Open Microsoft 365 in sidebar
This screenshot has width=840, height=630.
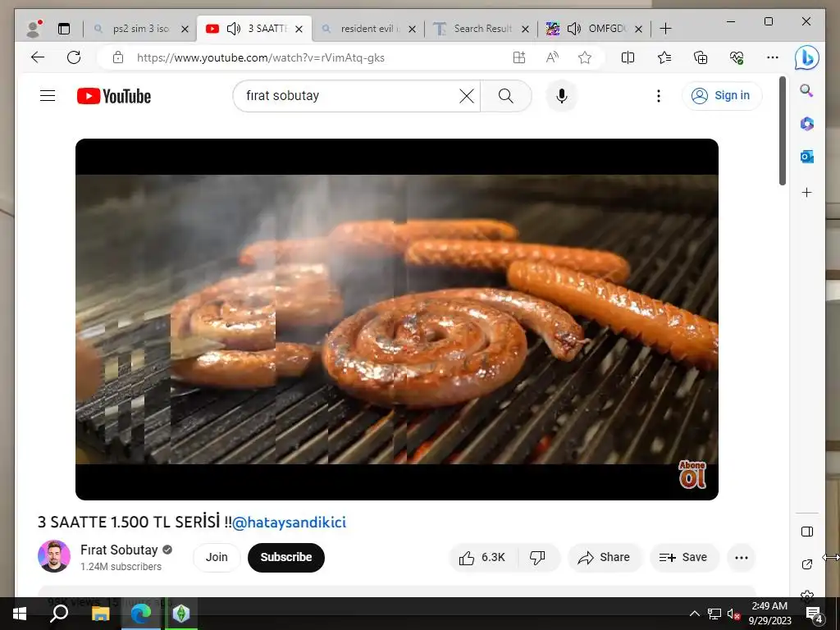click(x=807, y=124)
